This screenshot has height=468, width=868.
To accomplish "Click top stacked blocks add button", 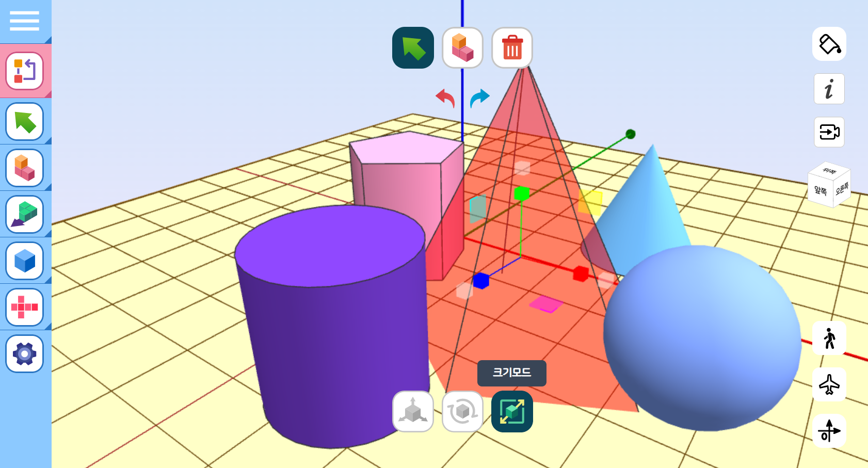I will click(x=462, y=48).
